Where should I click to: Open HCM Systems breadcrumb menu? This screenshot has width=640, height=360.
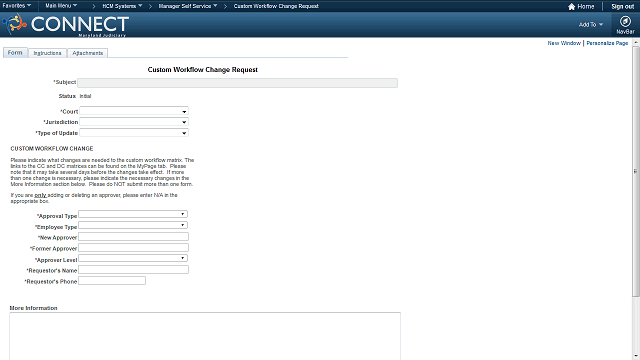coord(122,6)
